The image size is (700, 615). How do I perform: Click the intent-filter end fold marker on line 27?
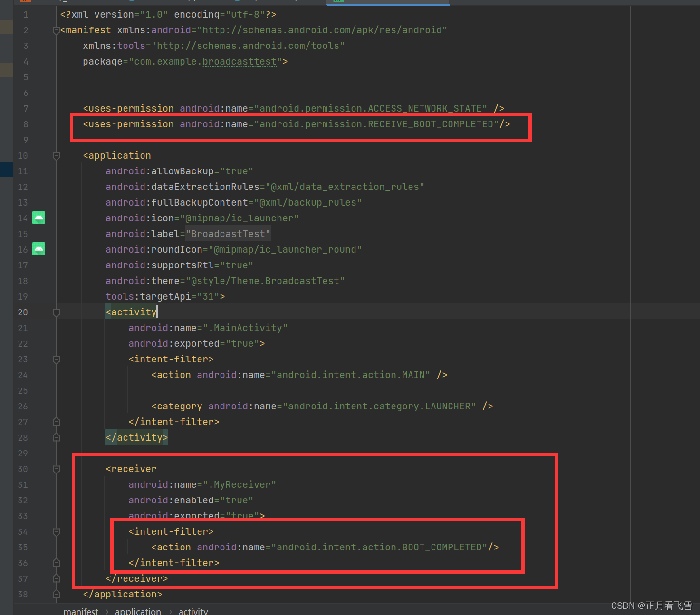pos(56,422)
